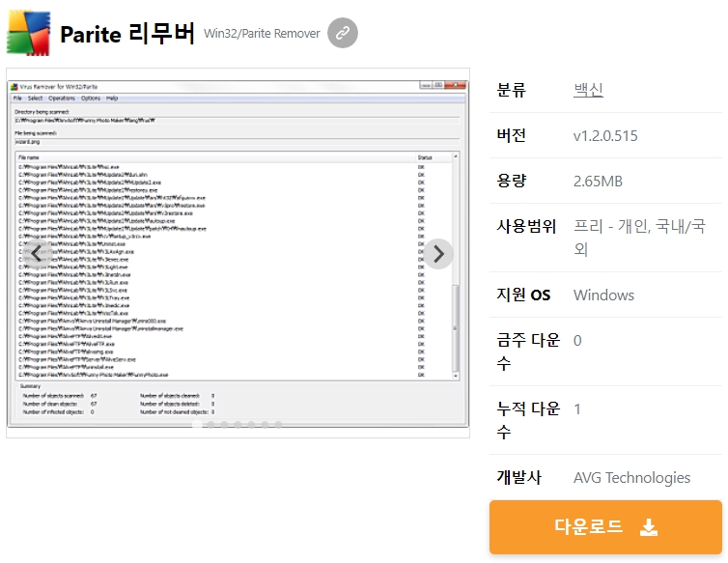Click the 누적 다운수 label
728x563 pixels.
(x=528, y=420)
